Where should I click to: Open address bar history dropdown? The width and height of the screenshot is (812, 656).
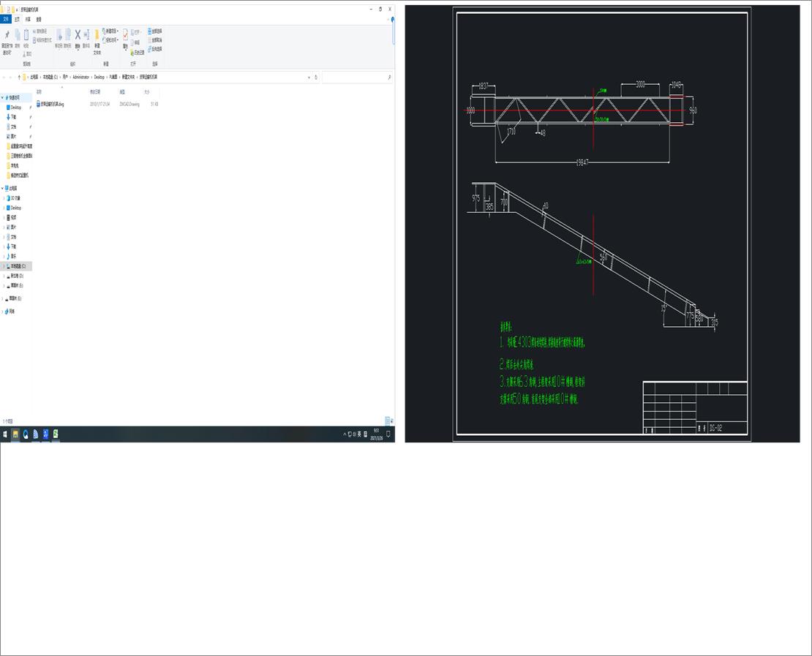[309, 77]
